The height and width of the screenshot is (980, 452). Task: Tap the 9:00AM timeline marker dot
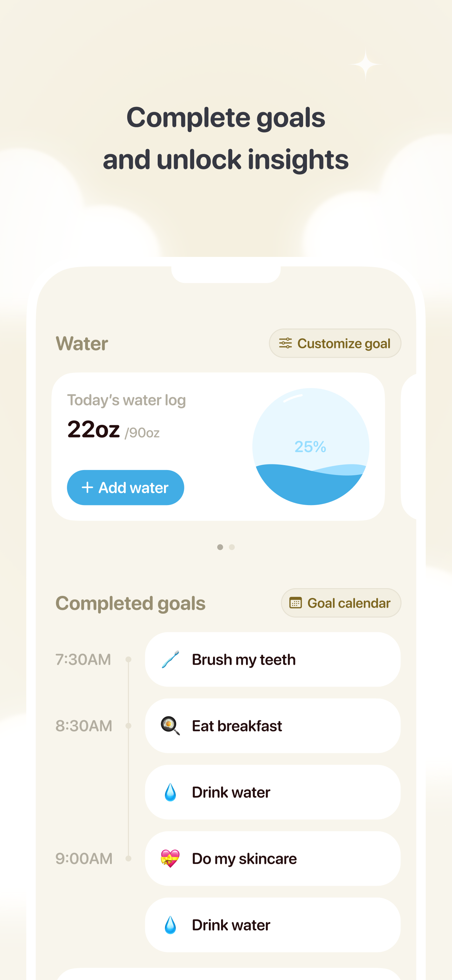point(129,859)
